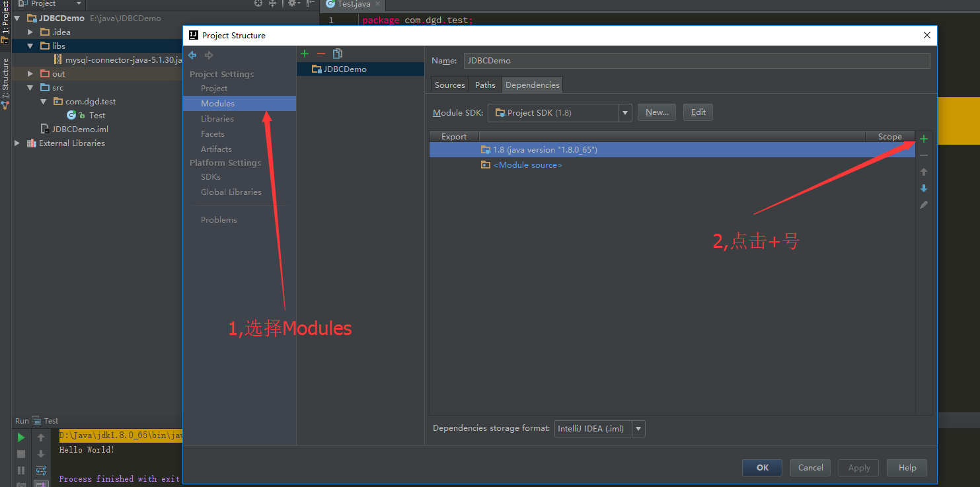Click inside the Name input field
Viewport: 980px width, 487px height.
[x=661, y=60]
